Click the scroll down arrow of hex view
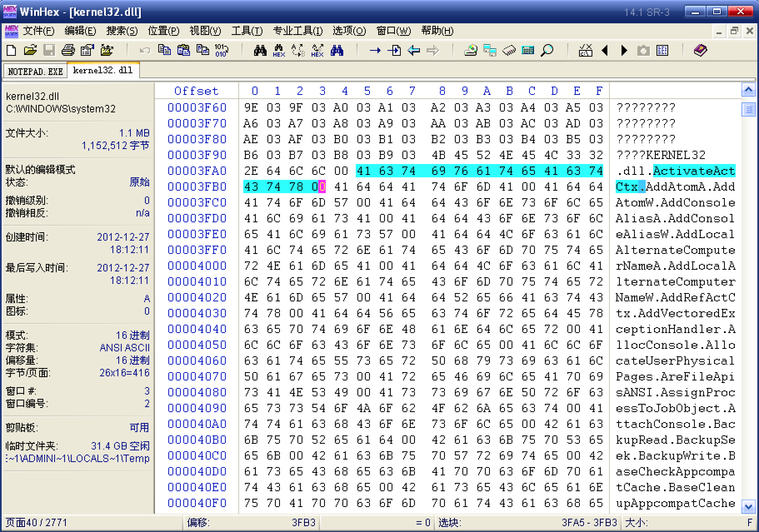Viewport: 759px width, 532px height. tap(748, 507)
